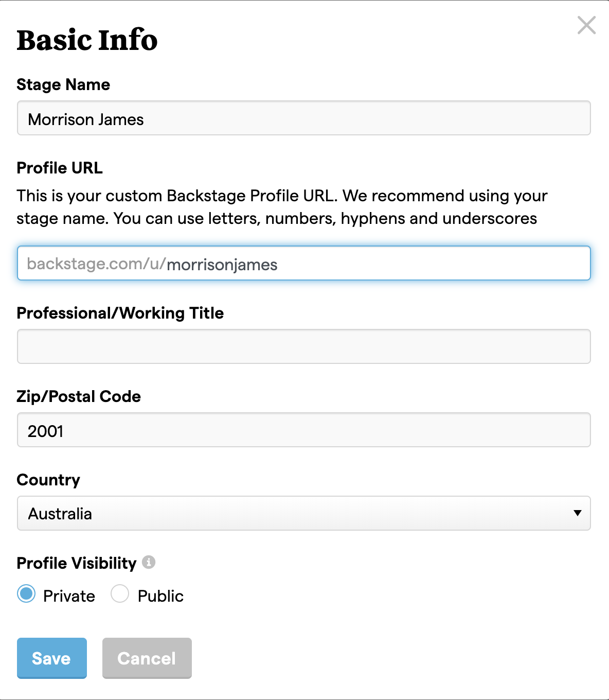Click the Country dropdown arrow
609x700 pixels.
tap(578, 513)
